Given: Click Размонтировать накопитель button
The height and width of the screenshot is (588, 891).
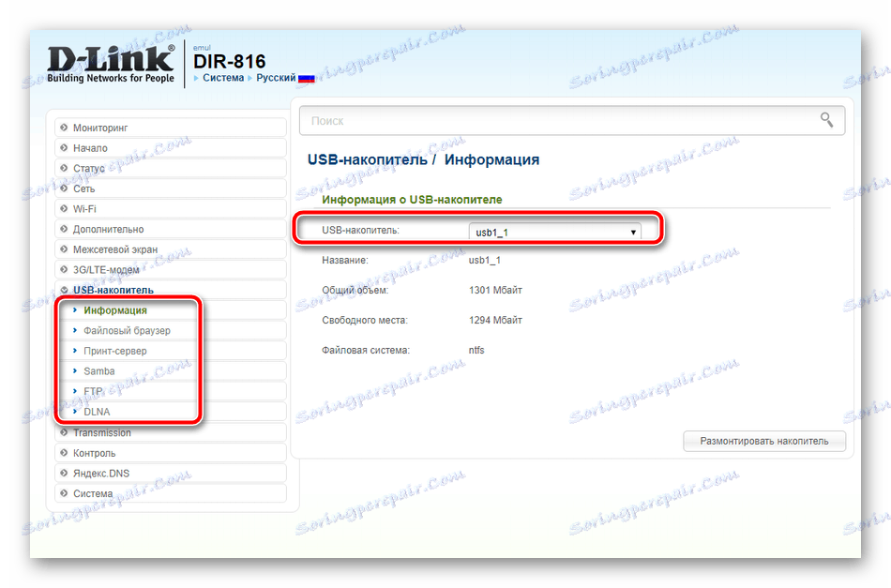Looking at the screenshot, I should click(x=764, y=441).
